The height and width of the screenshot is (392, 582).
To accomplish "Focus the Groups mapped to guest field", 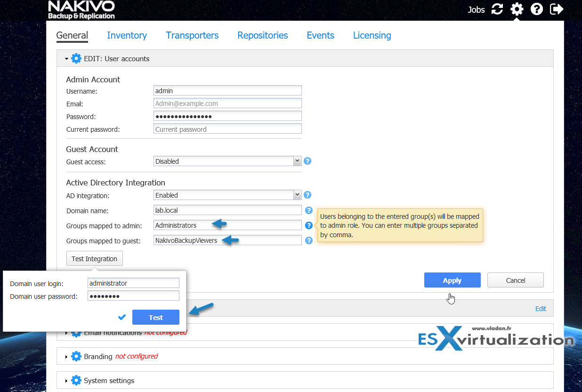I will 227,240.
